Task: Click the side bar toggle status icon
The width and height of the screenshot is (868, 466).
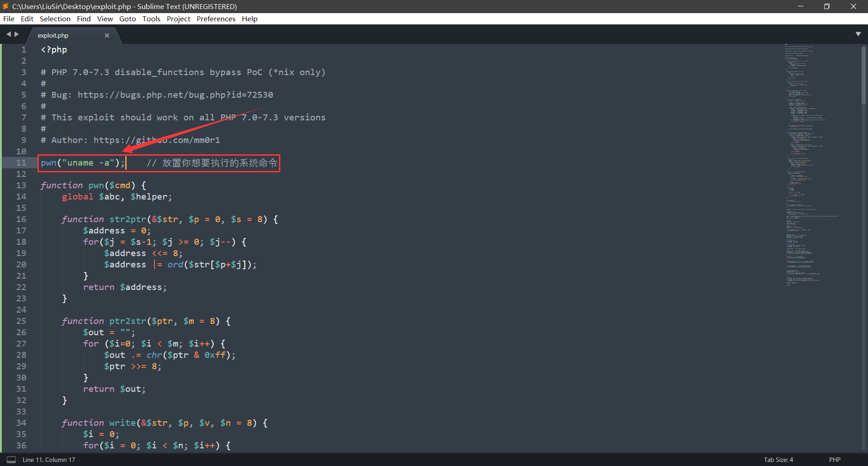Action: tap(11, 460)
